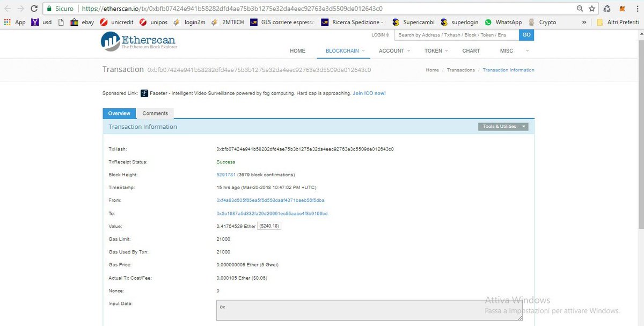
Task: Click the Etherscan search field
Action: [457, 35]
